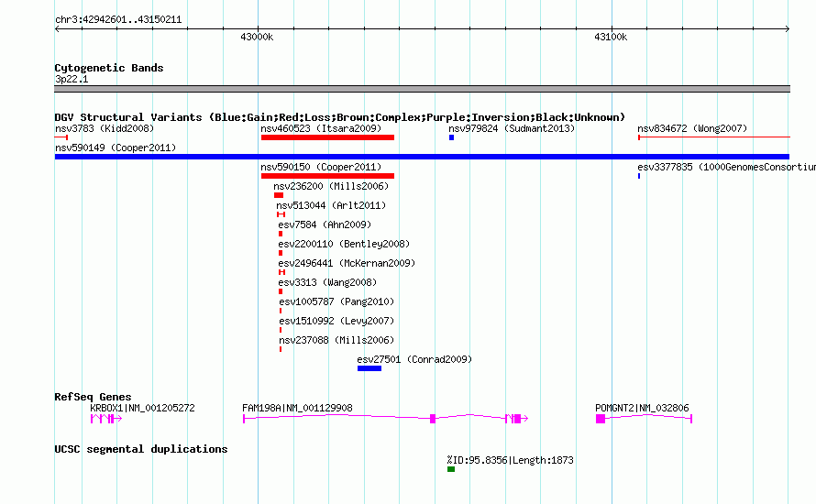Click the FAM198A|NM_001129908 gene label
The height and width of the screenshot is (504, 816).
point(297,409)
